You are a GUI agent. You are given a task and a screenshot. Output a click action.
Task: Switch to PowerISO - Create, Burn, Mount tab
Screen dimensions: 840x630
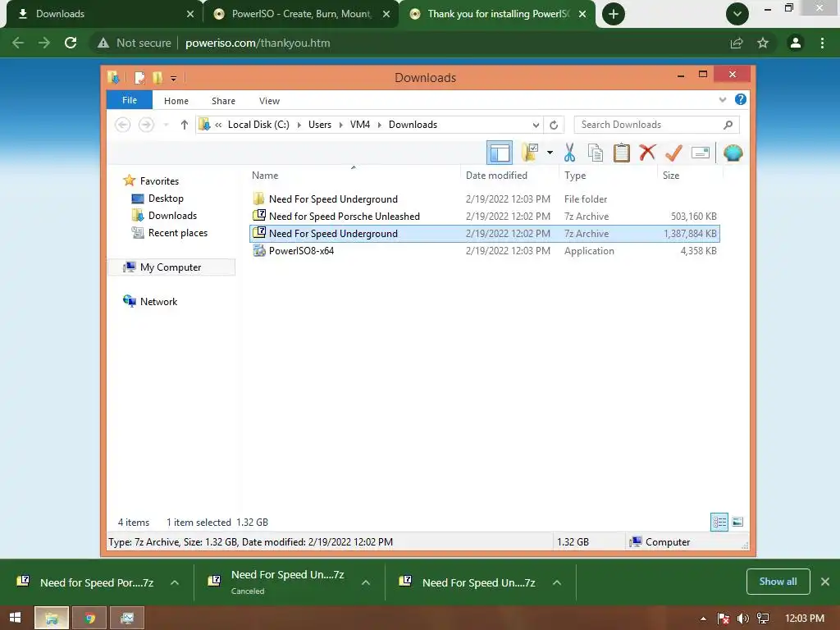[x=300, y=14]
